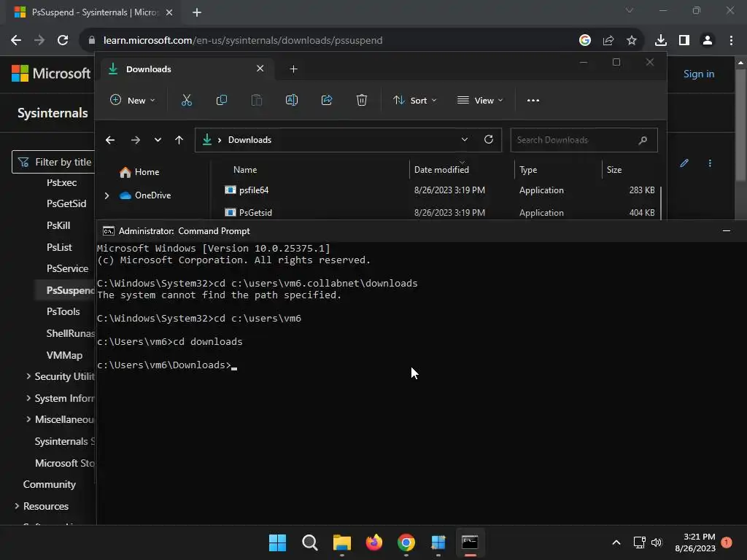The image size is (747, 560).
Task: Open a new Chrome tab
Action: [x=197, y=12]
